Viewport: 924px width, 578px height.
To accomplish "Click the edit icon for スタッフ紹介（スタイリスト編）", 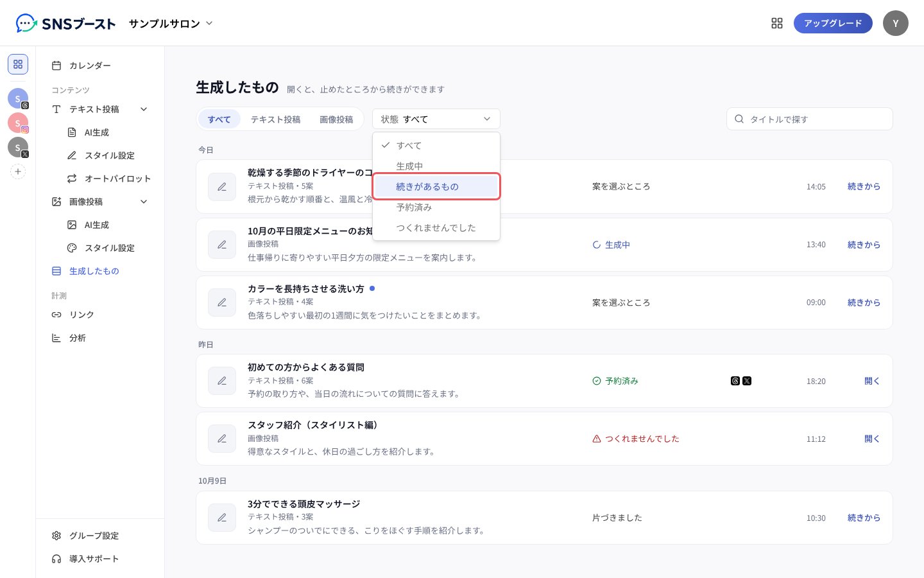I will point(222,439).
